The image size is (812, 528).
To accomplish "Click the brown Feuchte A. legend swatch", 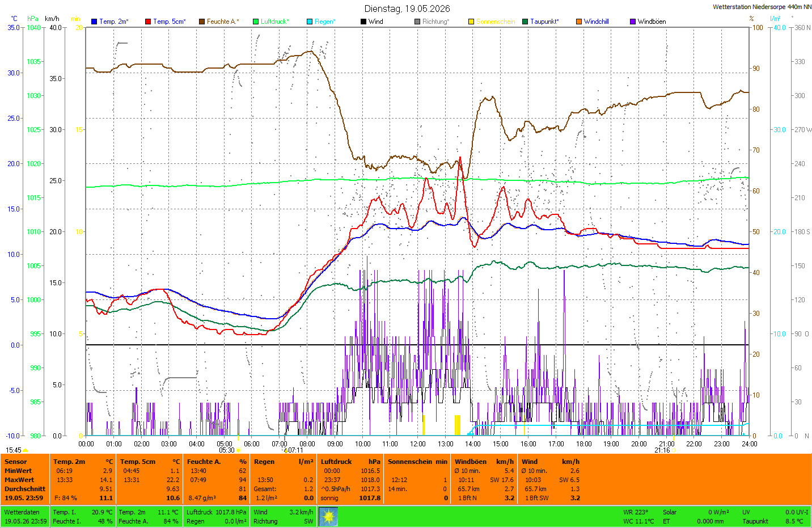I will tap(202, 22).
